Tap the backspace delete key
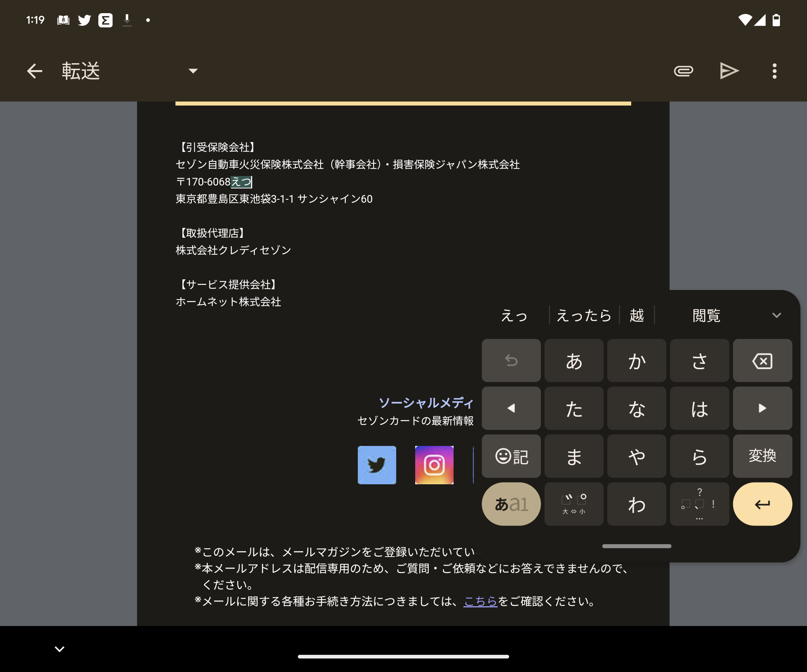807x672 pixels. [x=762, y=360]
